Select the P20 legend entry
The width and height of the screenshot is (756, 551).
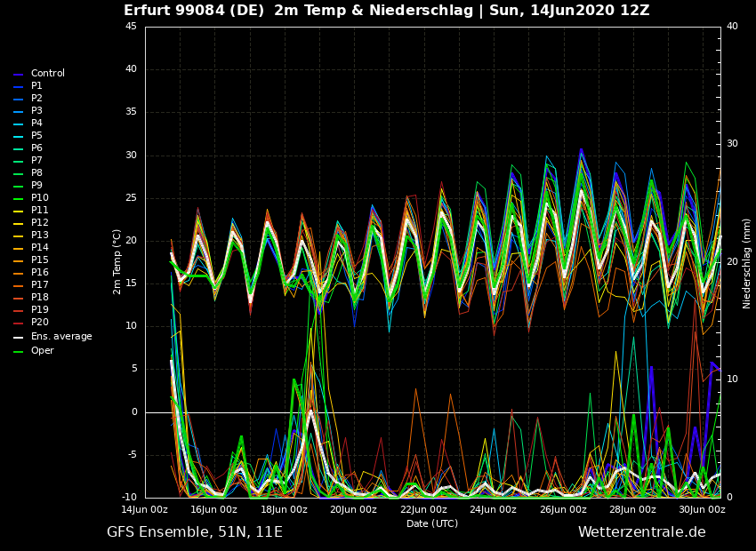(39, 323)
